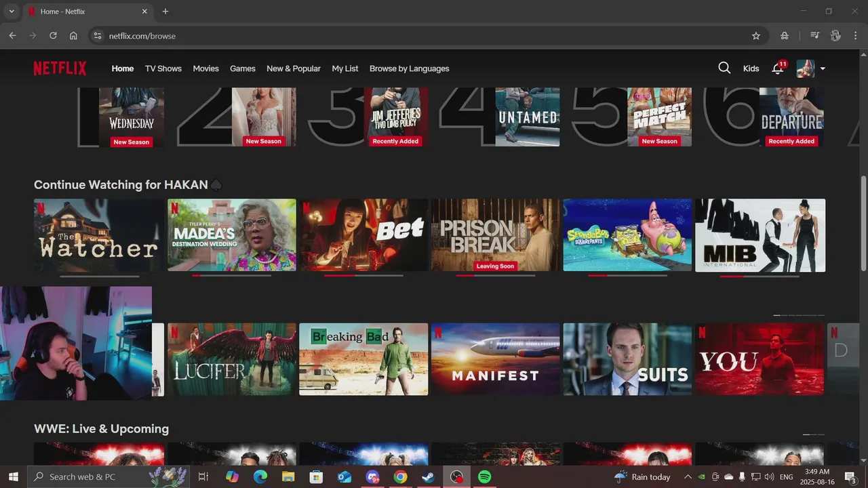Open Google Chrome taskbar icon

pos(400,476)
